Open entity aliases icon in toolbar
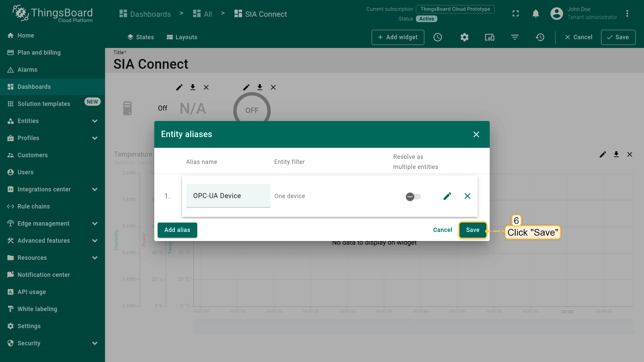644x362 pixels. coord(490,37)
